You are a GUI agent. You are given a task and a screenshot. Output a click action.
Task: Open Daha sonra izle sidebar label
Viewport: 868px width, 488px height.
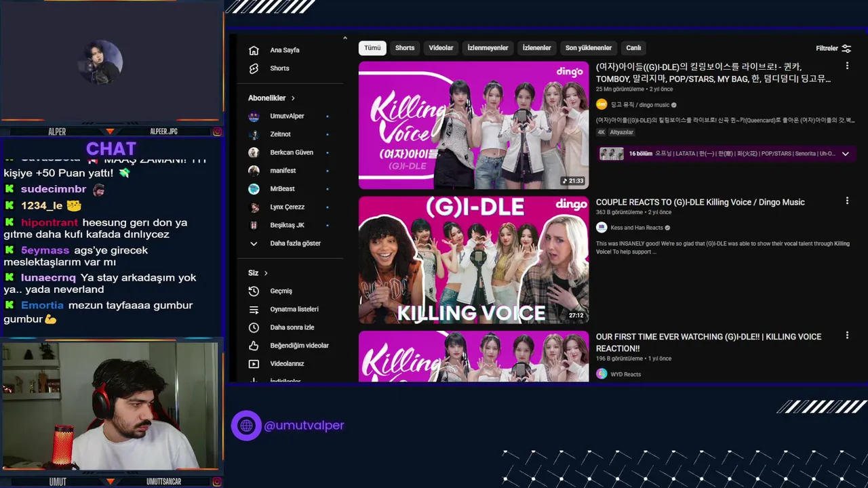(292, 327)
